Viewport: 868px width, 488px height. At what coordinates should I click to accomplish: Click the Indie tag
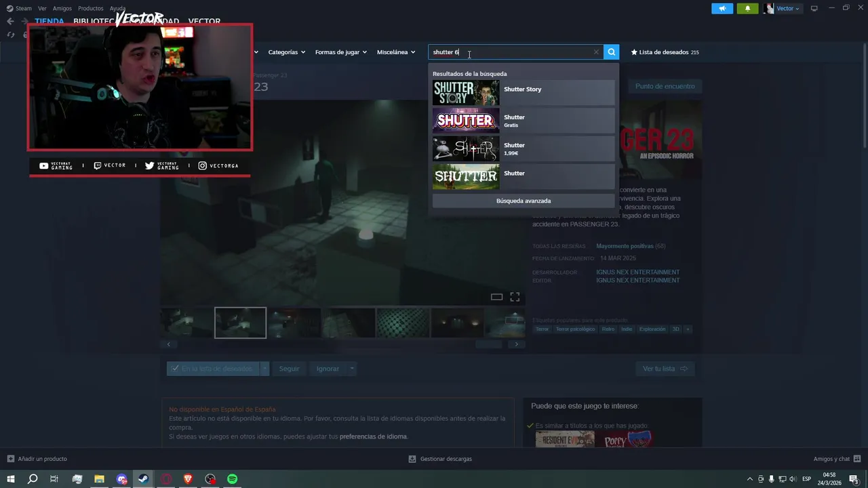[627, 329]
